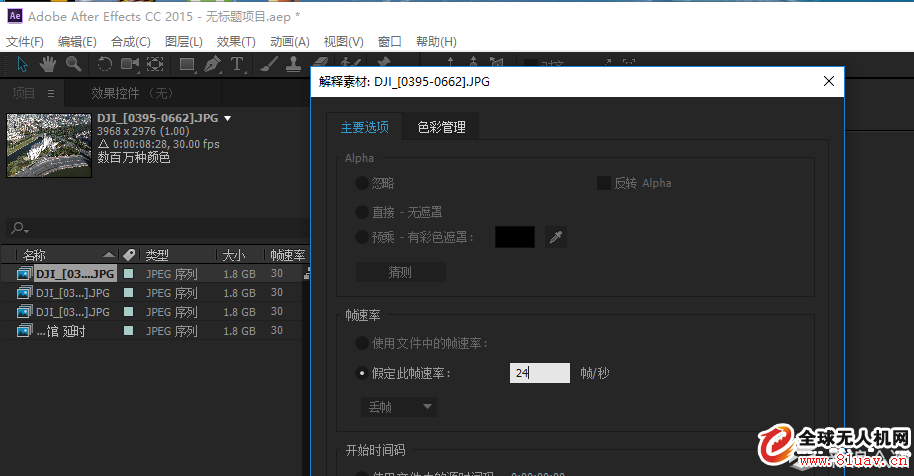Switch to the 主要选项 tab
Image resolution: width=914 pixels, height=476 pixels.
(364, 127)
